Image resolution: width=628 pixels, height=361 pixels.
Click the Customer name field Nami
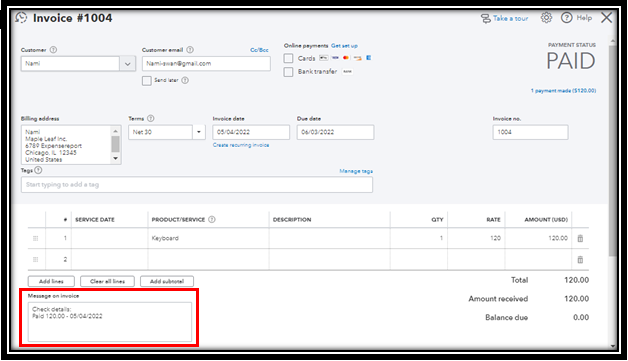(70, 64)
